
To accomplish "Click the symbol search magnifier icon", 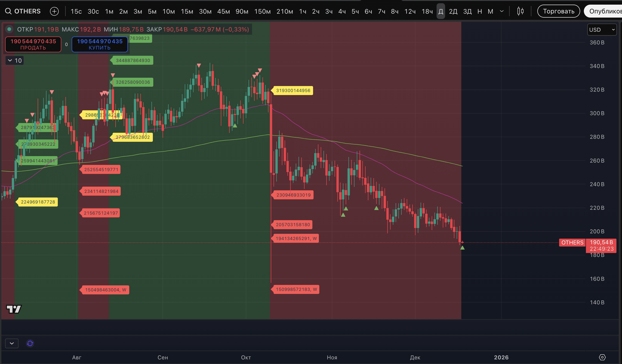I will click(8, 11).
